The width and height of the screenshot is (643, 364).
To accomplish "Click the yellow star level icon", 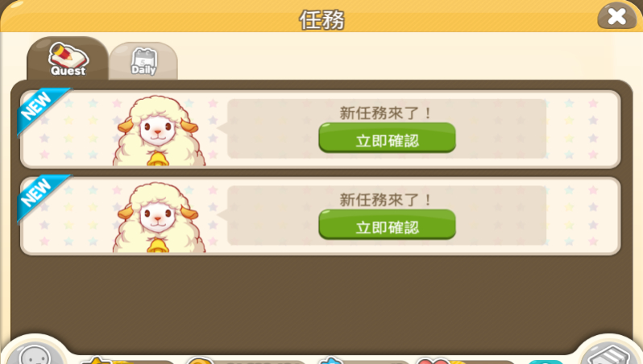I will [x=98, y=361].
